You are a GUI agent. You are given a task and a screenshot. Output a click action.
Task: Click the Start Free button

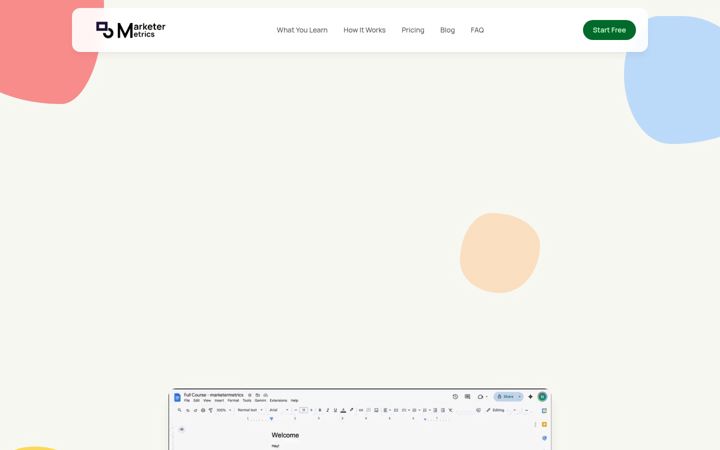point(609,30)
